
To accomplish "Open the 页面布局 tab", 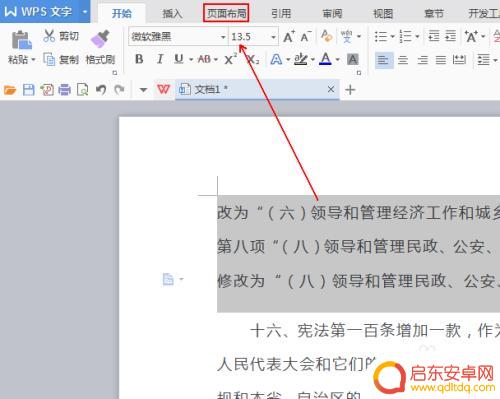I will (226, 13).
